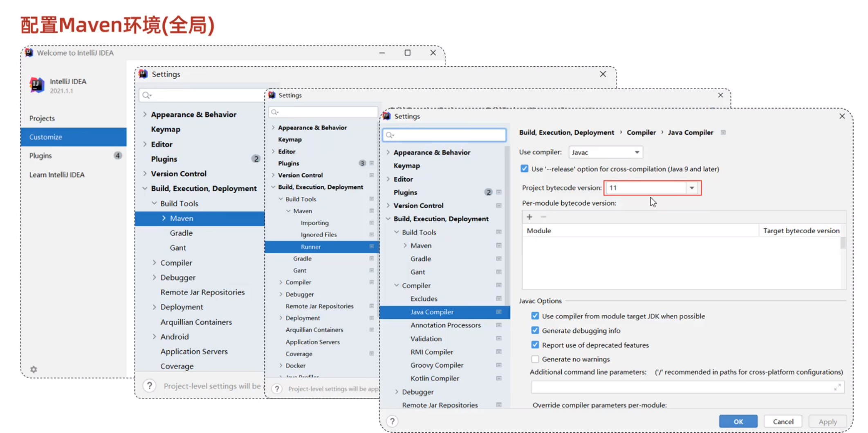This screenshot has height=433, width=868.
Task: Uncheck Use '--release' option for cross-compilation
Action: pyautogui.click(x=524, y=169)
